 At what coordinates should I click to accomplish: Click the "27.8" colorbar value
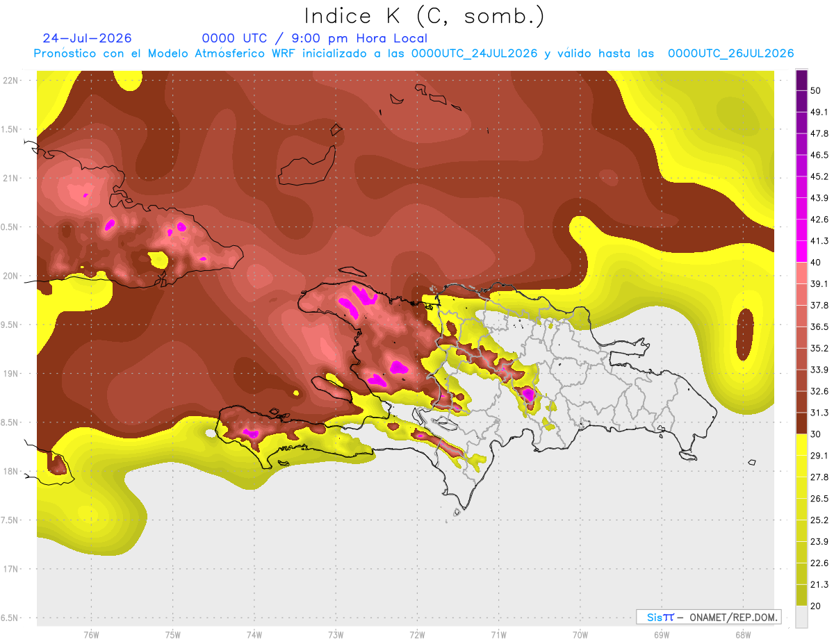[819, 477]
